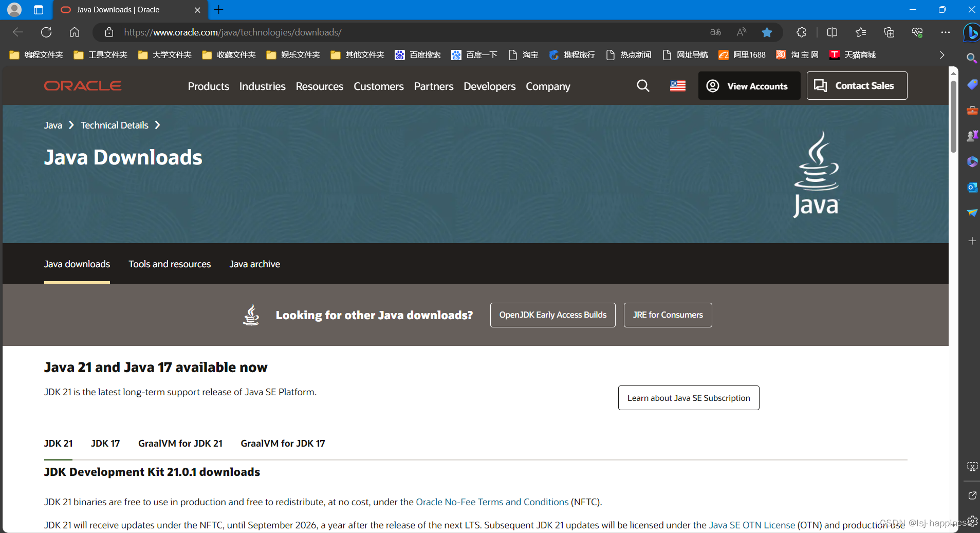Open sidebar screenshot capture icon
Screen dimensions: 980x533
pyautogui.click(x=972, y=467)
